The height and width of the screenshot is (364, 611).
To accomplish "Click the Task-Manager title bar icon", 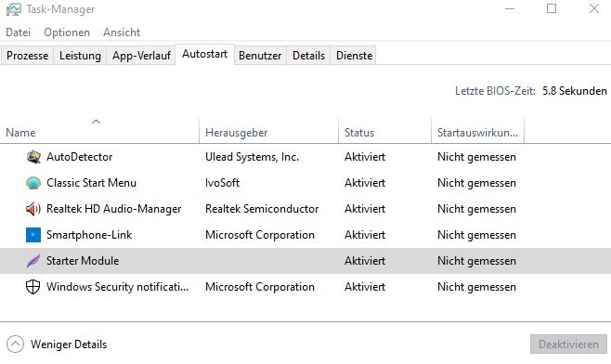I will pos(14,9).
